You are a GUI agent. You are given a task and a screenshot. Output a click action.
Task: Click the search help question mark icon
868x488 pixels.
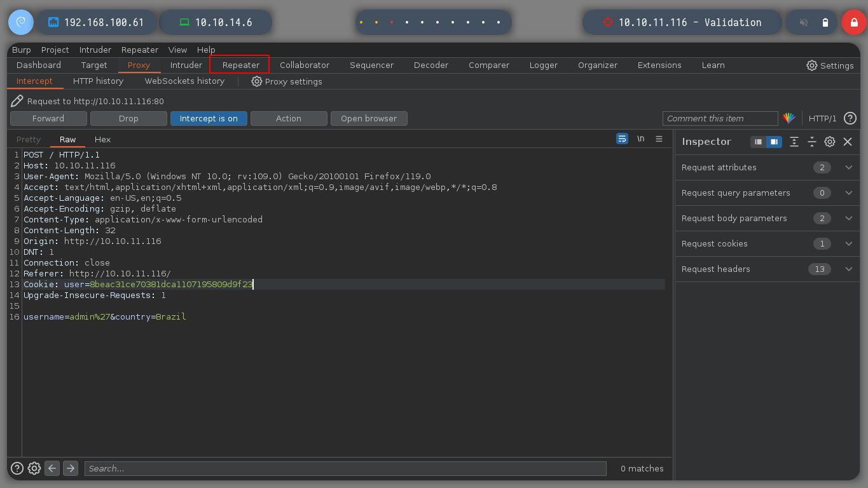coord(17,468)
